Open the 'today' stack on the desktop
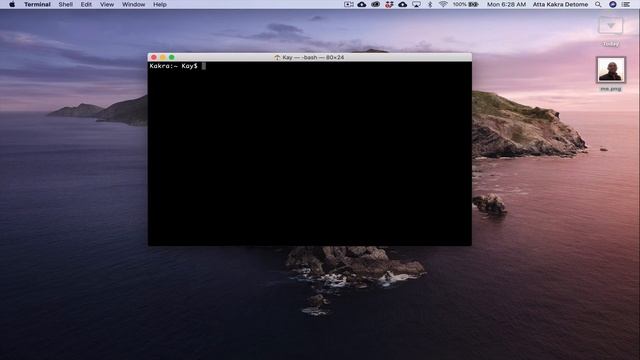 611,26
